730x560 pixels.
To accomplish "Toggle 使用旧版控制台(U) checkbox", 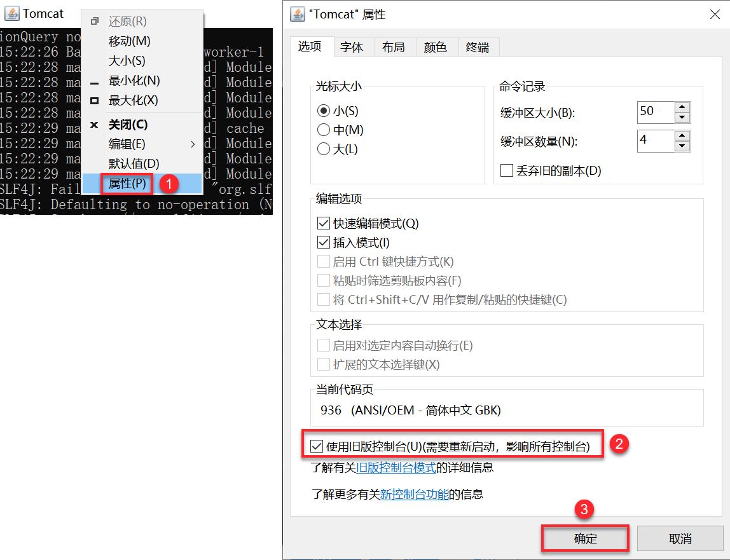I will (317, 446).
